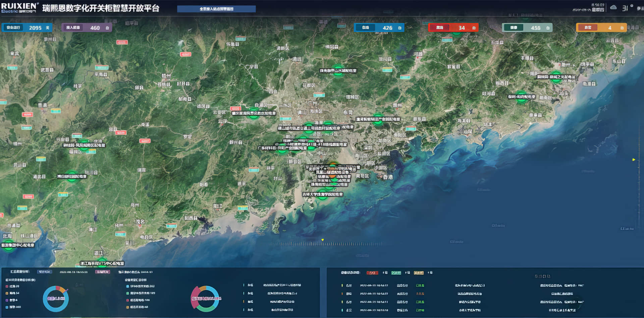Viewport: 644px width, 318px height.
Task: Toggle the green alarm level filter tag
Action: pos(396,273)
